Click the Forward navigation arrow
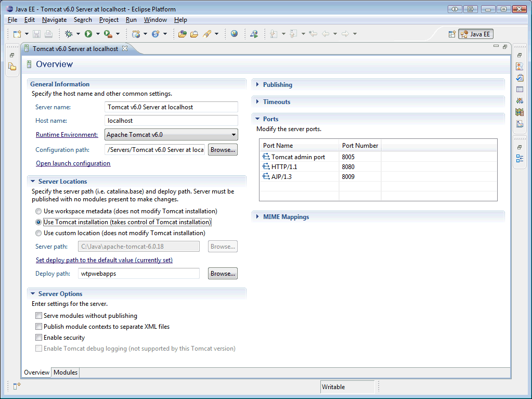Viewport: 532px width, 399px height. tap(345, 34)
